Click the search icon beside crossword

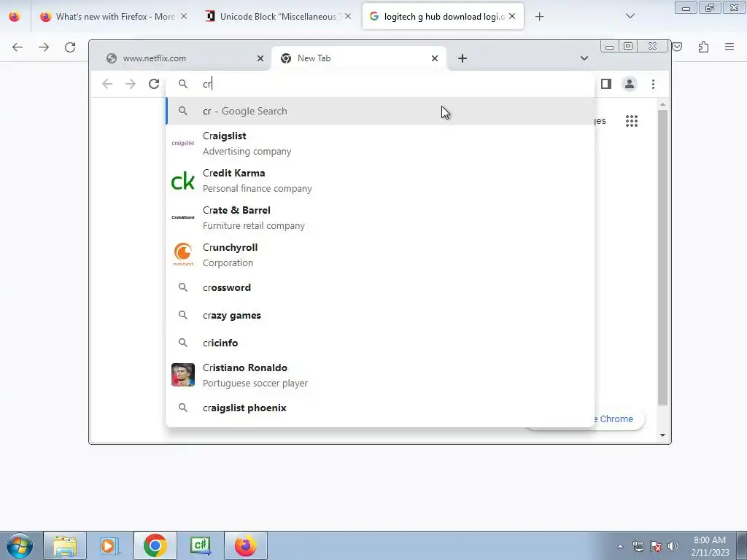(183, 287)
